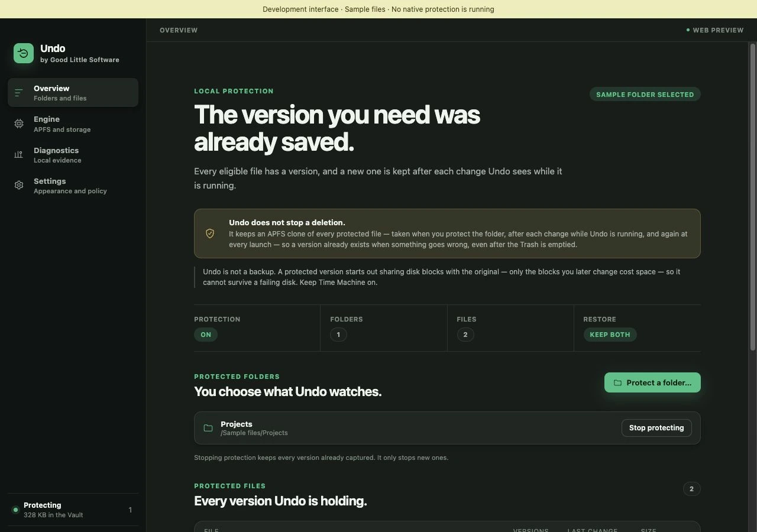The width and height of the screenshot is (757, 532).
Task: Open the Settings section
Action: (x=73, y=186)
